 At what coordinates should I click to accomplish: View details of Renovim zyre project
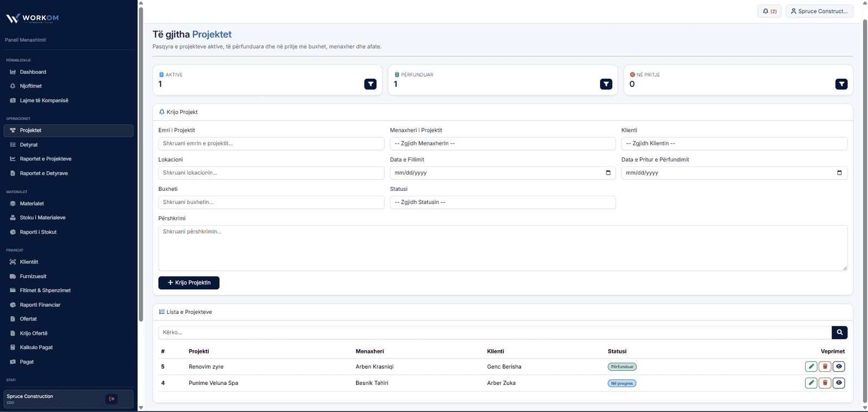tap(839, 366)
